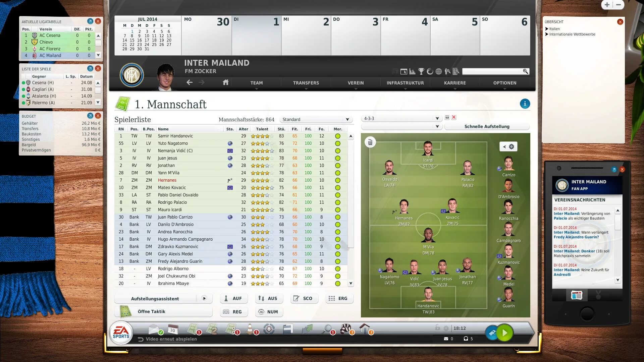This screenshot has width=644, height=362.
Task: Click the home screen icon in navigation
Action: [225, 83]
